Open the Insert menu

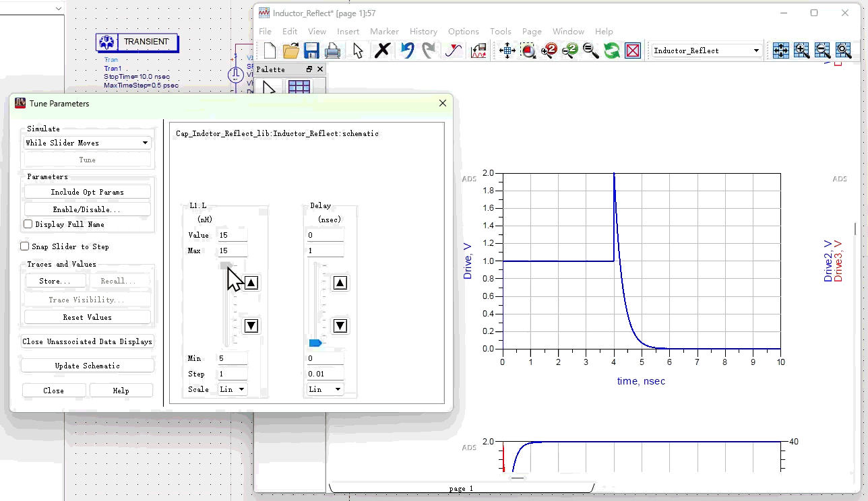[348, 32]
